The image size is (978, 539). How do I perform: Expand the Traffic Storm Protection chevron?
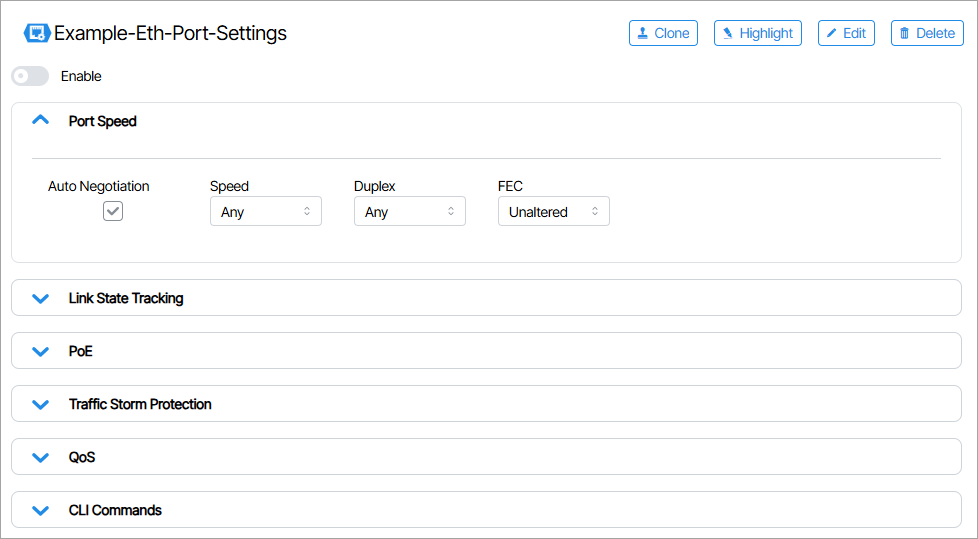click(40, 404)
